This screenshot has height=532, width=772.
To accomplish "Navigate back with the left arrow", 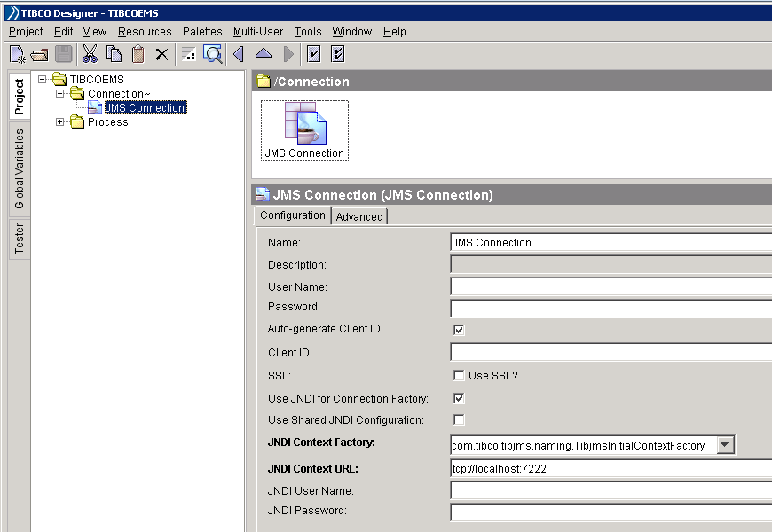I will [x=239, y=54].
